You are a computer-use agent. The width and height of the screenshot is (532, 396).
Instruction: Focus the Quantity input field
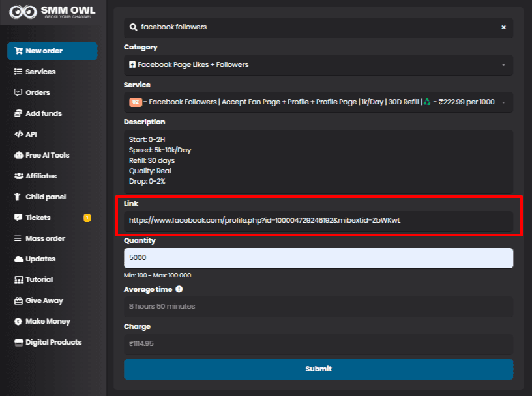pyautogui.click(x=318, y=258)
